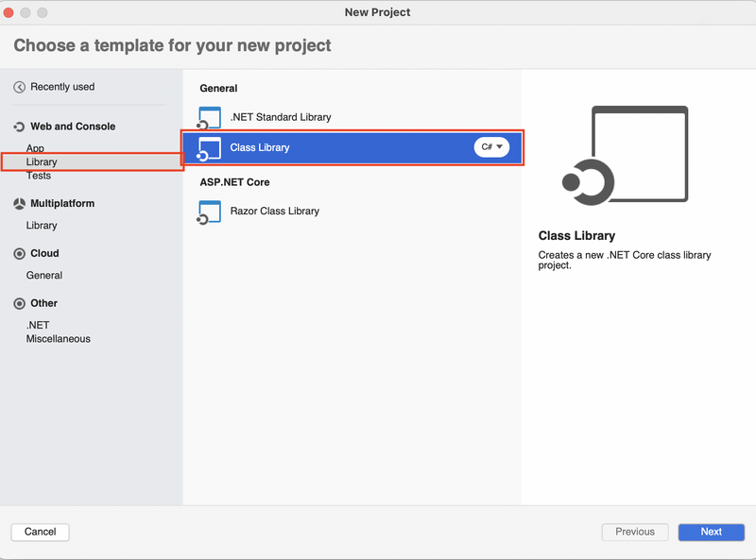Click the Other category icon
This screenshot has height=560, width=756.
[x=19, y=304]
